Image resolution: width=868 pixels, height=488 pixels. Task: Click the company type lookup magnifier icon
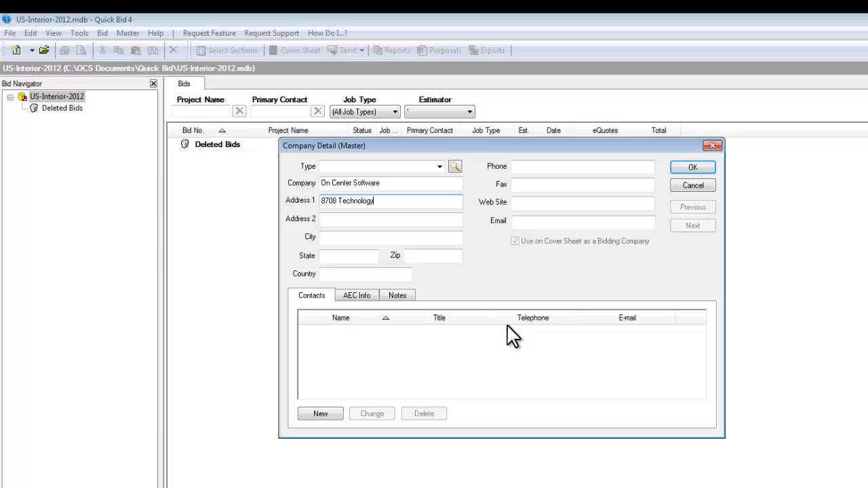(x=455, y=167)
